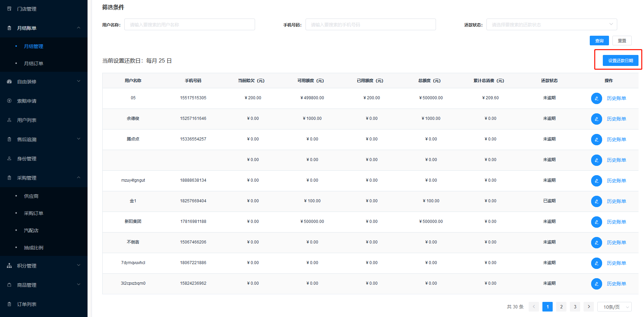
Task: Click the 重置 reset button
Action: (622, 41)
